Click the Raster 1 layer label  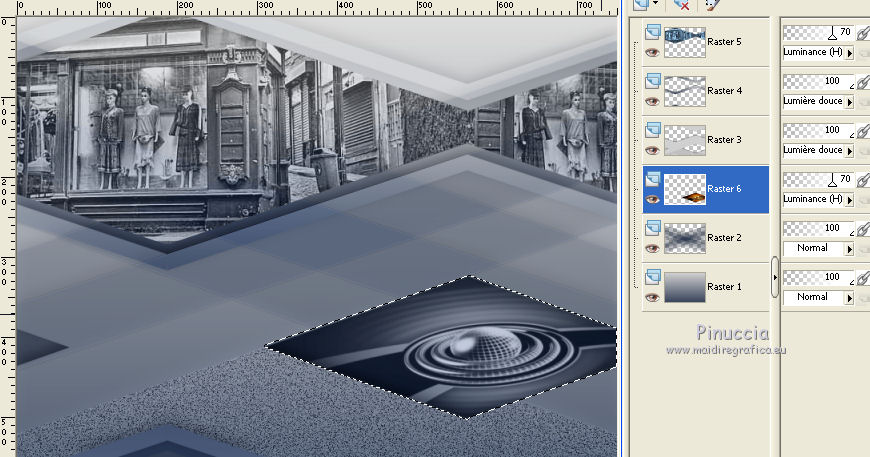[x=725, y=287]
